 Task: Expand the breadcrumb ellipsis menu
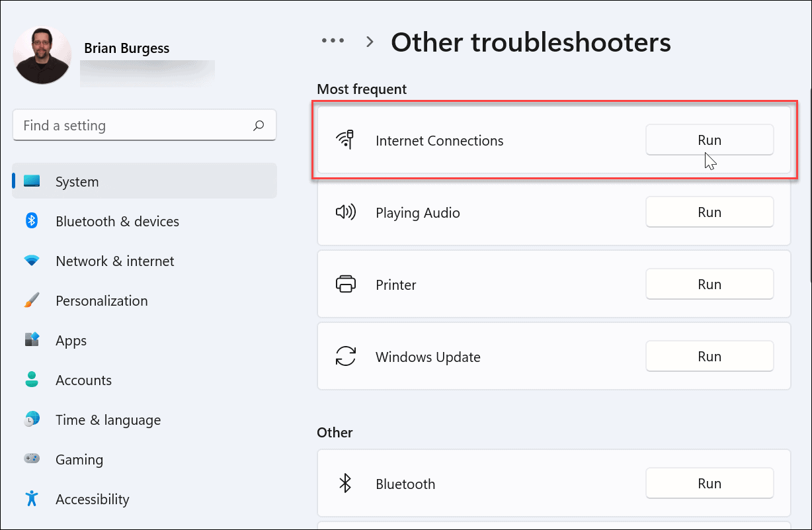click(333, 42)
